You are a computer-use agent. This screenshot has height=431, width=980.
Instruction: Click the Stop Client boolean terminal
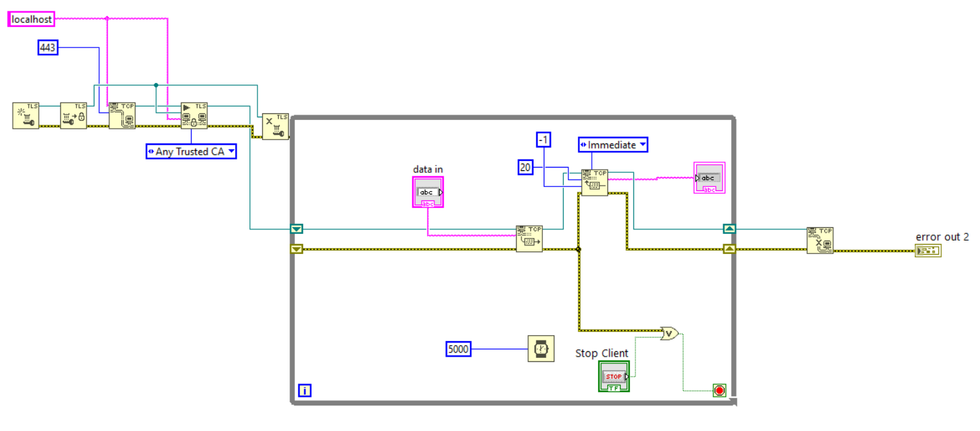coord(613,377)
